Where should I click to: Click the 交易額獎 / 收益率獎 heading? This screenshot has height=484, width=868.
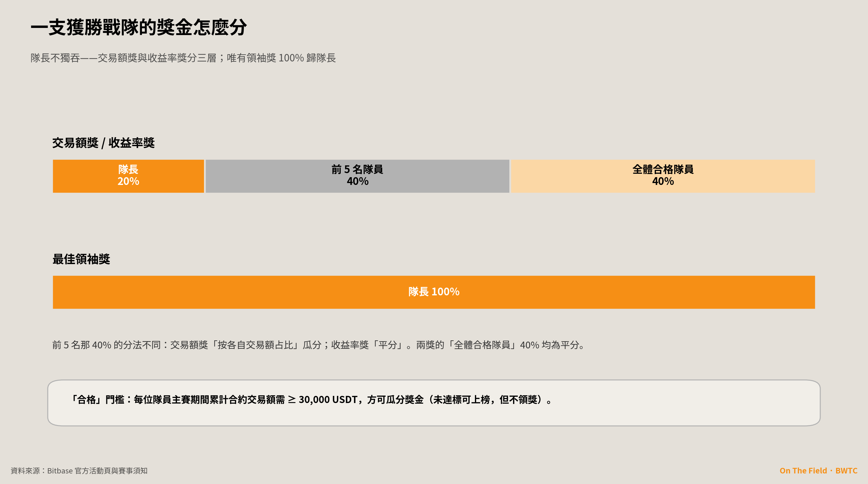pyautogui.click(x=104, y=143)
